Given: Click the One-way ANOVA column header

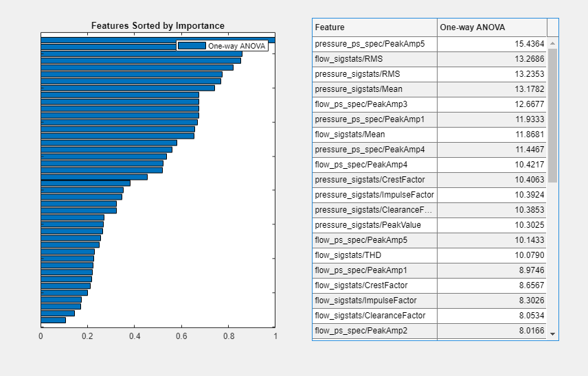Looking at the screenshot, I should coord(492,27).
